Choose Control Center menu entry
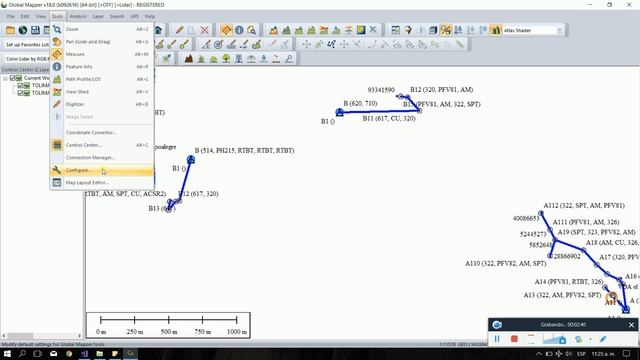The image size is (640, 360). tap(102, 145)
